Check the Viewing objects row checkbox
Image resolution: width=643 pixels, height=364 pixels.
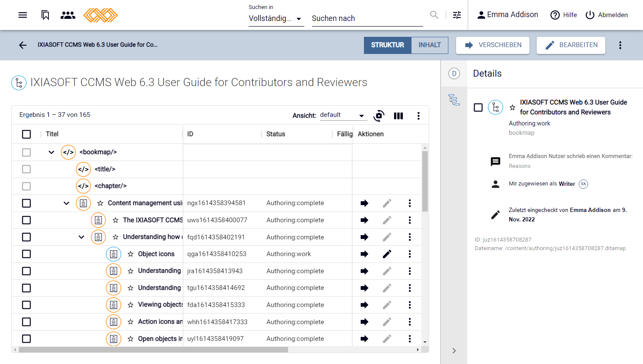[27, 305]
